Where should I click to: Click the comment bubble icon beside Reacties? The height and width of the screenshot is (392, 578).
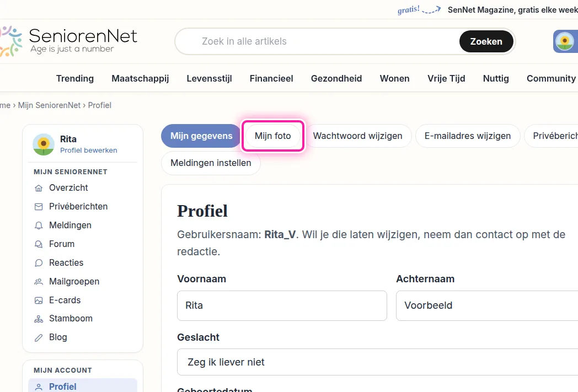(x=39, y=263)
